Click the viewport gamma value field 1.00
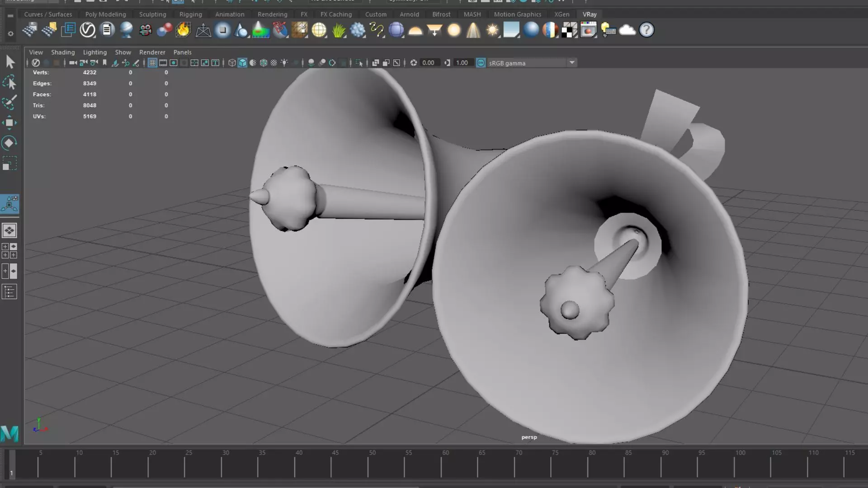 pyautogui.click(x=462, y=63)
